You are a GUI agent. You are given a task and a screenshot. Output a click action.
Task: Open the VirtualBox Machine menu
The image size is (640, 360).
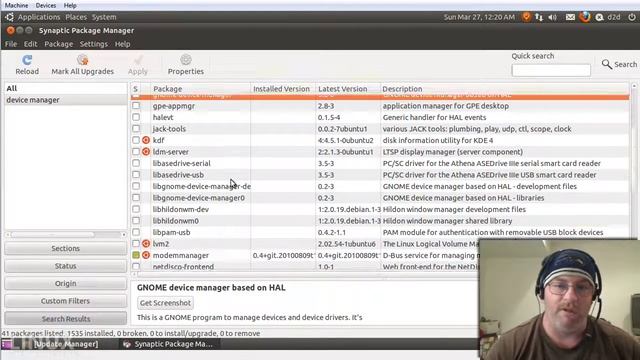16,5
